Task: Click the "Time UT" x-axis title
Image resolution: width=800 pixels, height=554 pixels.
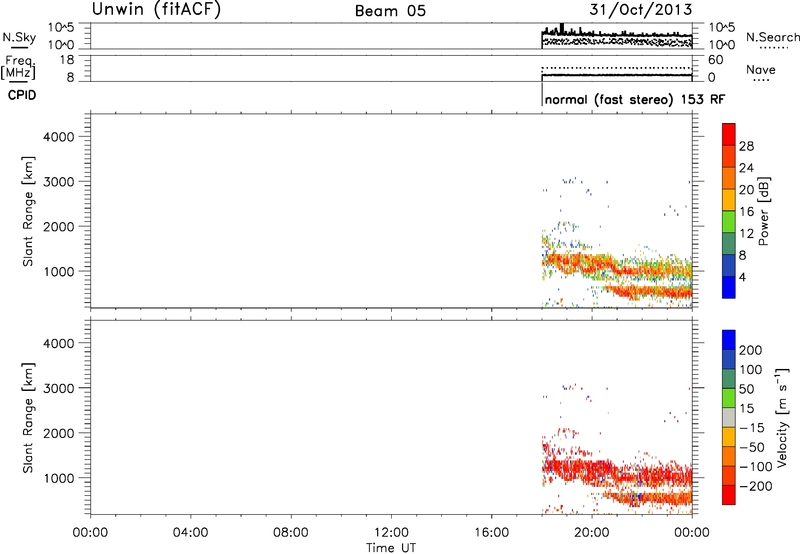Action: point(391,547)
